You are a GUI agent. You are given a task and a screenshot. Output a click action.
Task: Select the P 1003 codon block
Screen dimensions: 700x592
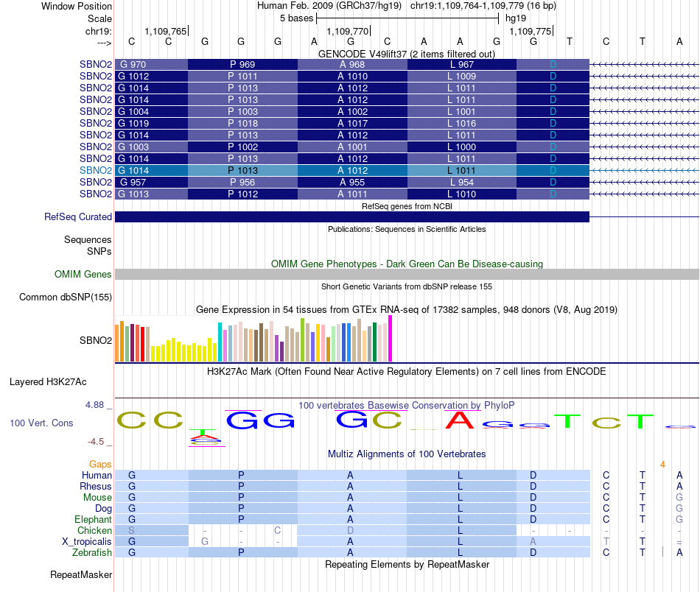tap(242, 111)
